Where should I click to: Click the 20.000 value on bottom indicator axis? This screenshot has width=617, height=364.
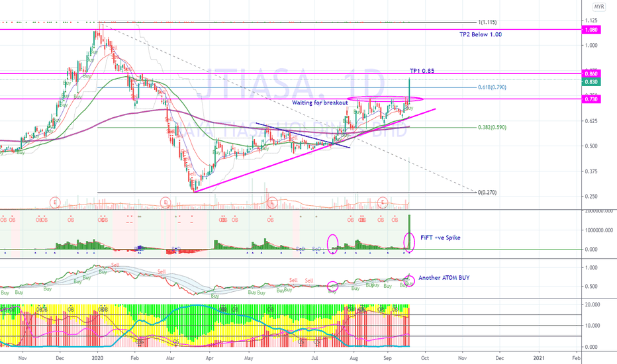click(x=593, y=304)
